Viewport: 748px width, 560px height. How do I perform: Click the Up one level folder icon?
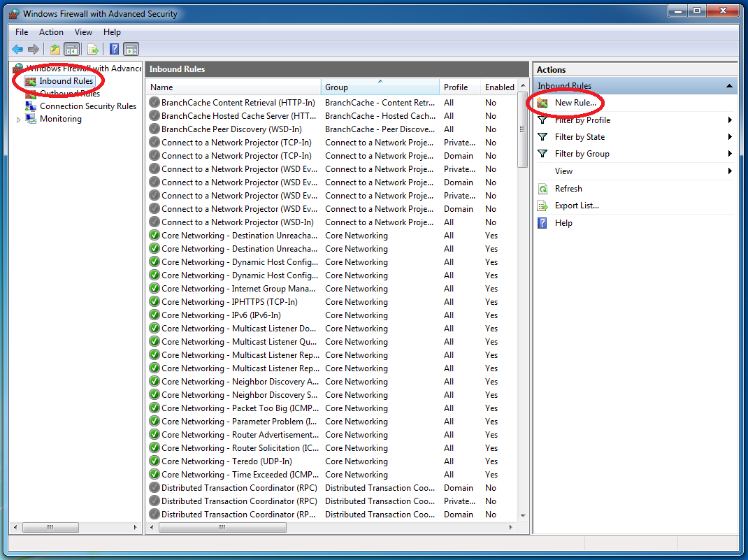click(55, 49)
